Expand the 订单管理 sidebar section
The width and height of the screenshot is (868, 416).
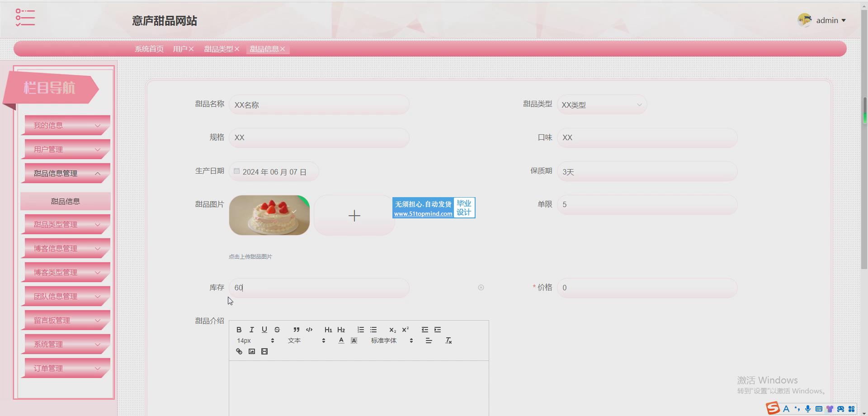(66, 368)
